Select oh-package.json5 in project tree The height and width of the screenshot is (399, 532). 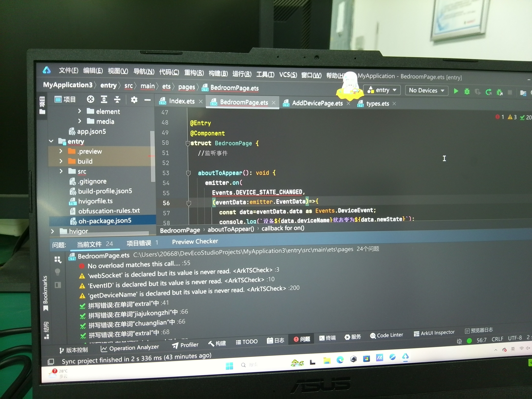(103, 221)
